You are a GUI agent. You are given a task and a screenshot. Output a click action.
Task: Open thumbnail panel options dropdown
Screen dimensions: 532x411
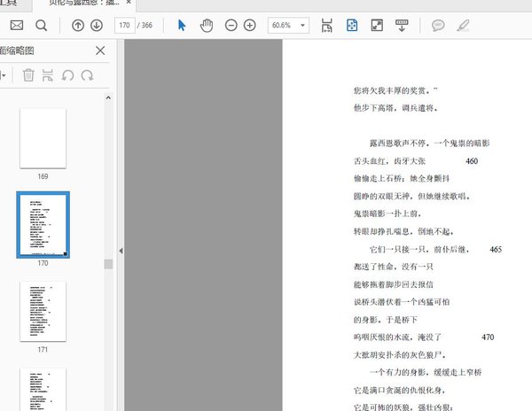(x=4, y=76)
